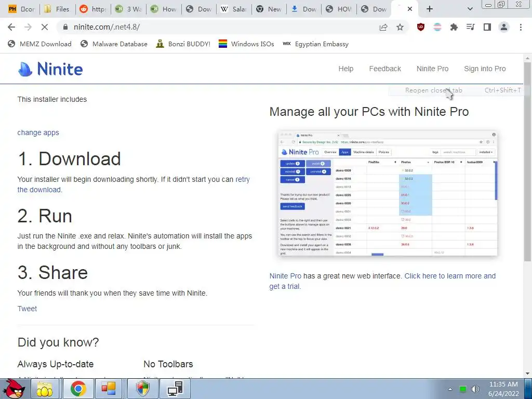Image resolution: width=532 pixels, height=399 pixels.
Task: Switch to the New tab with Chrome icon
Action: (270, 9)
